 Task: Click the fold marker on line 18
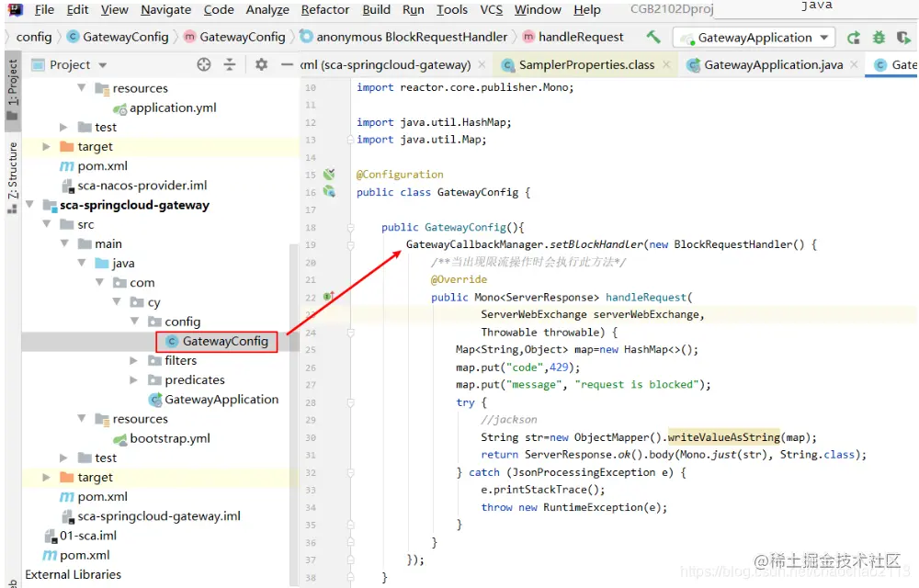(x=350, y=227)
